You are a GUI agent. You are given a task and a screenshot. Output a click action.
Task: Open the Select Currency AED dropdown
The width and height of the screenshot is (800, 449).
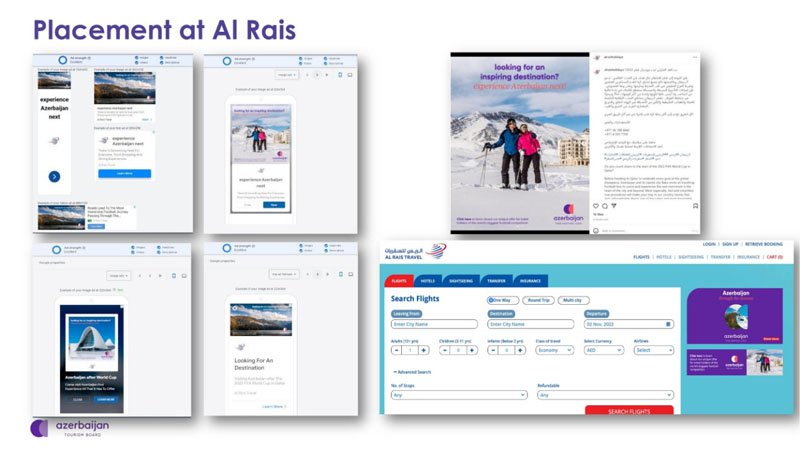point(604,350)
